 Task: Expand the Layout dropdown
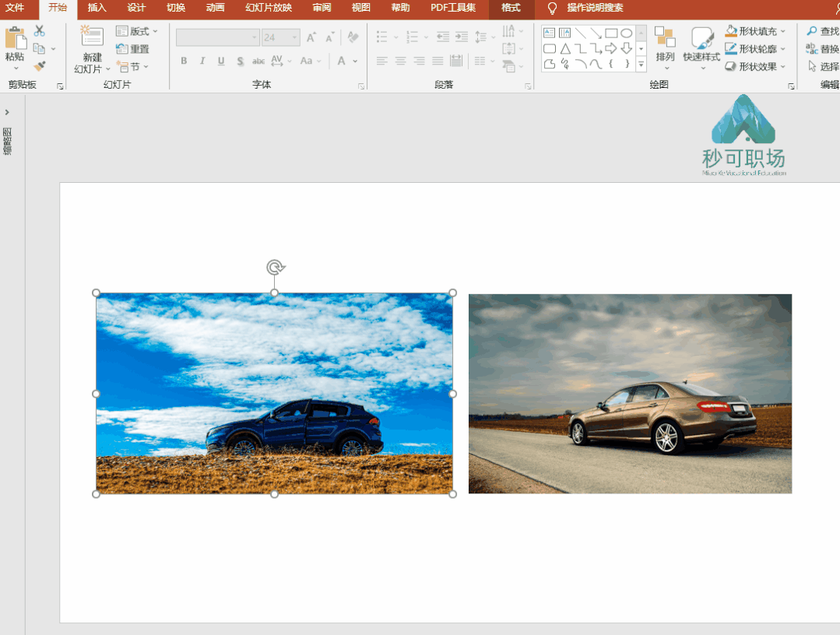point(137,31)
